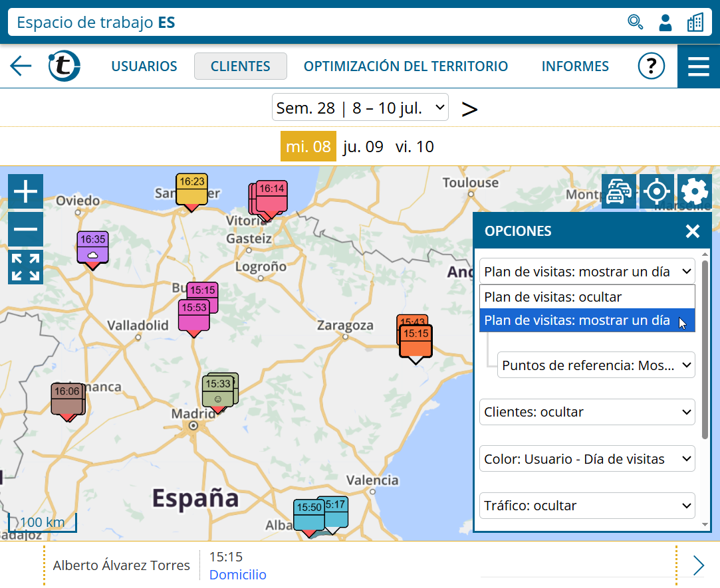Select day vi. 10
The width and height of the screenshot is (720, 588).
(415, 146)
